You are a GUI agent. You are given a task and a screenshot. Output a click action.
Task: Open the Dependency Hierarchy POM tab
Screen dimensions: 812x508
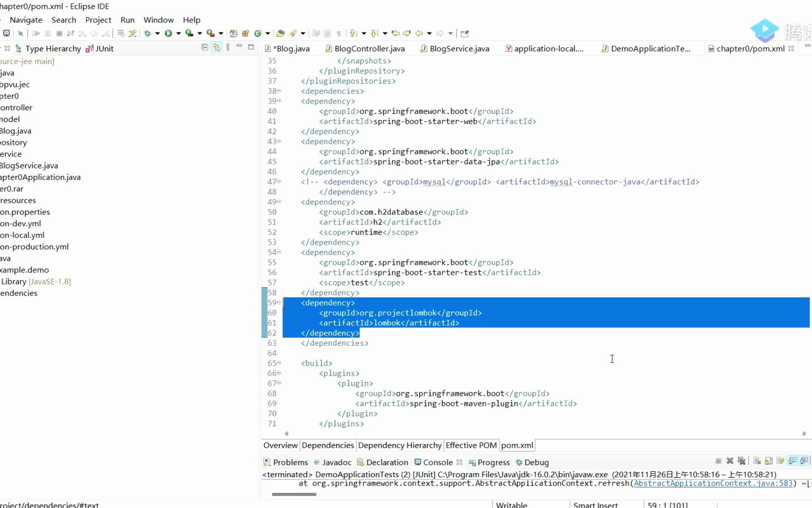coord(400,445)
